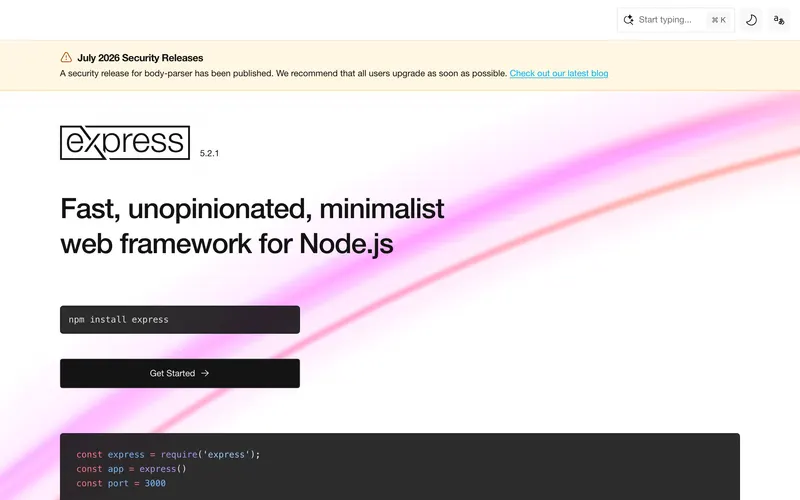Click the Express logo
Viewport: 800px width, 500px height.
[x=125, y=143]
